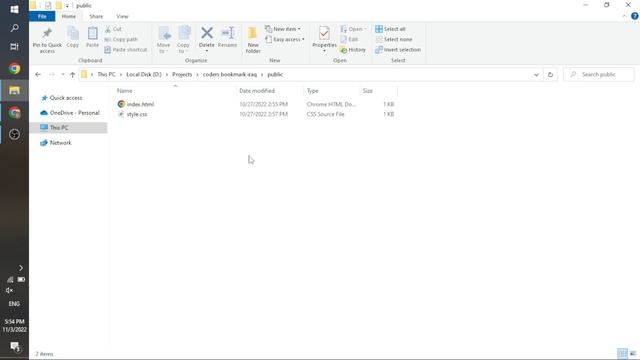Image resolution: width=640 pixels, height=360 pixels.
Task: Open New item dropdown
Action: [x=283, y=29]
